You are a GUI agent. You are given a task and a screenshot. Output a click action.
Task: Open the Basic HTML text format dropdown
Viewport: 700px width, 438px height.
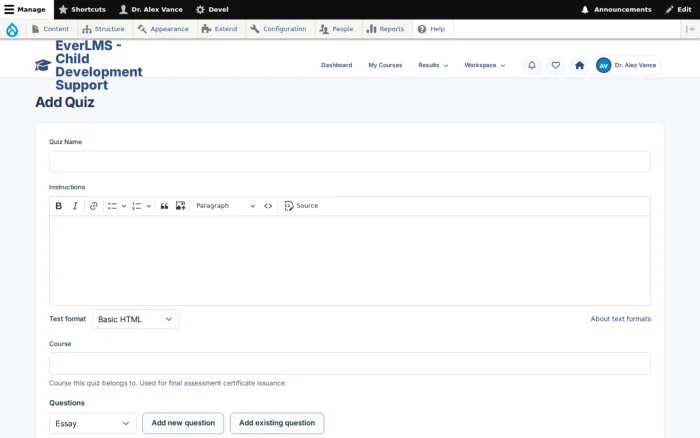(136, 319)
